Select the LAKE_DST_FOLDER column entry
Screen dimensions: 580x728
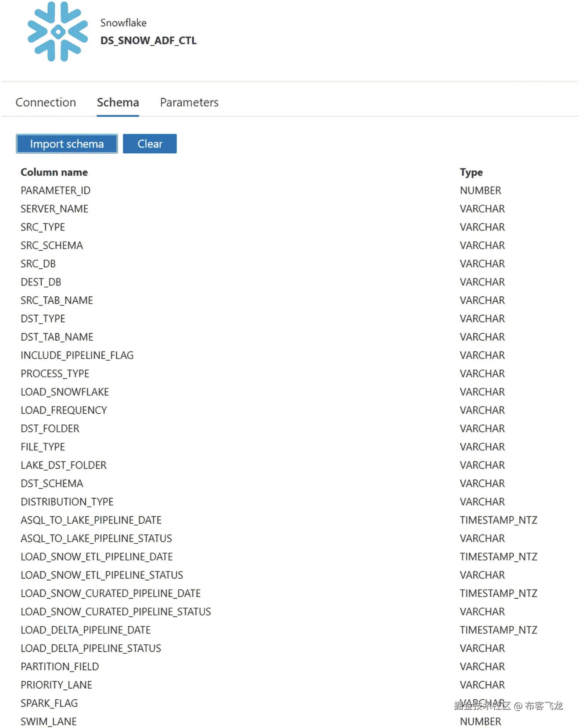[x=63, y=465]
